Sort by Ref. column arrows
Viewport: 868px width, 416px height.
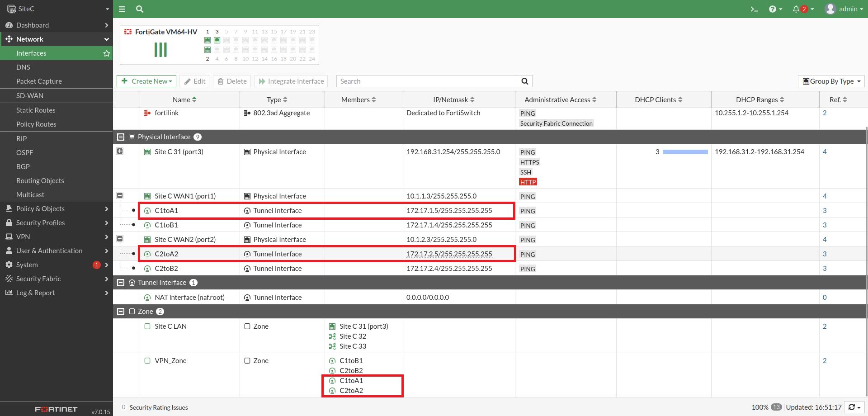pyautogui.click(x=845, y=100)
